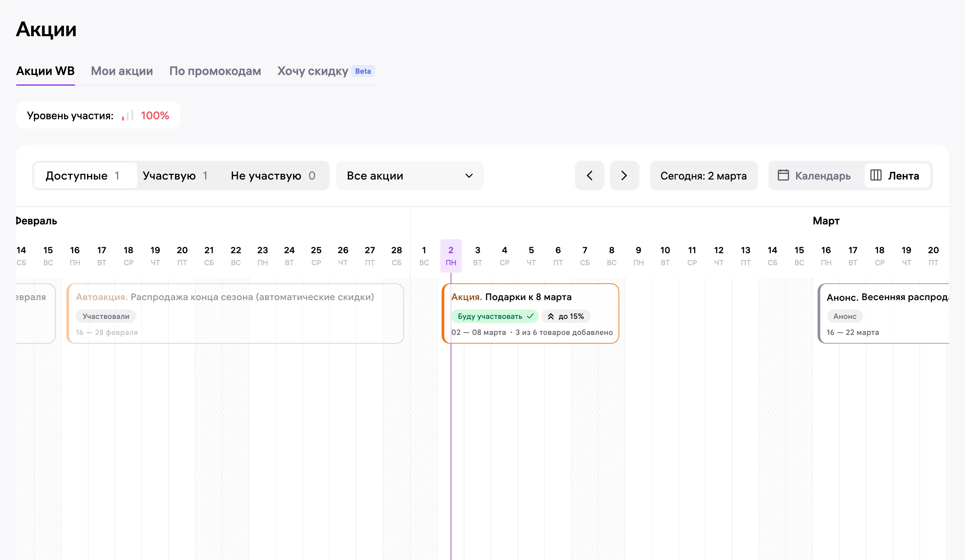965x560 pixels.
Task: Click the double chevron boost icon
Action: coord(551,317)
